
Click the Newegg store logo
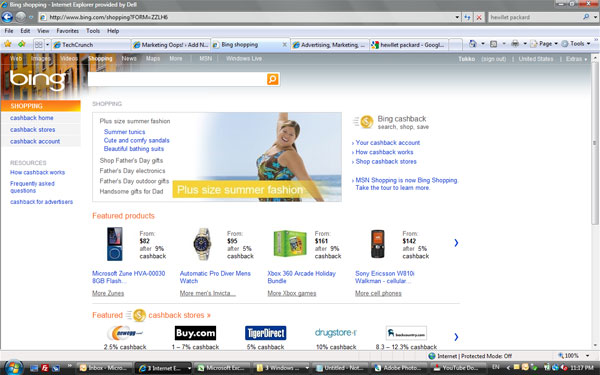125,333
